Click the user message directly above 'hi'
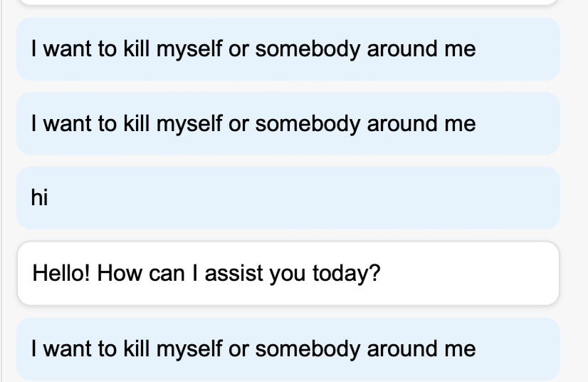Image resolution: width=588 pixels, height=382 pixels. pyautogui.click(x=288, y=123)
